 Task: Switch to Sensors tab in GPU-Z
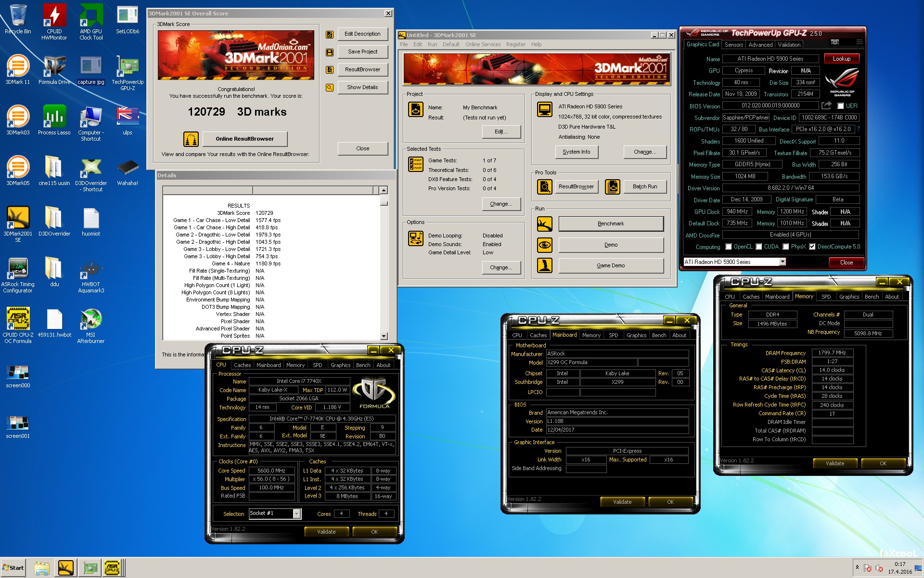point(733,45)
